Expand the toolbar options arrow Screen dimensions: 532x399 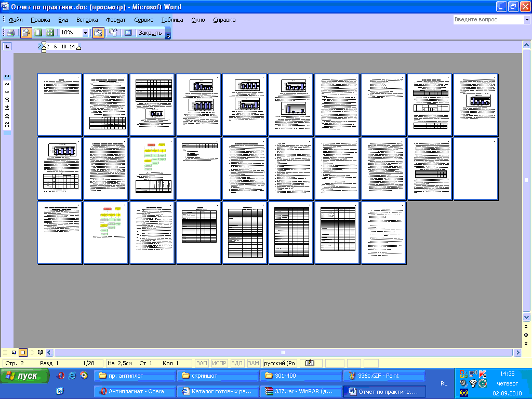[x=168, y=34]
